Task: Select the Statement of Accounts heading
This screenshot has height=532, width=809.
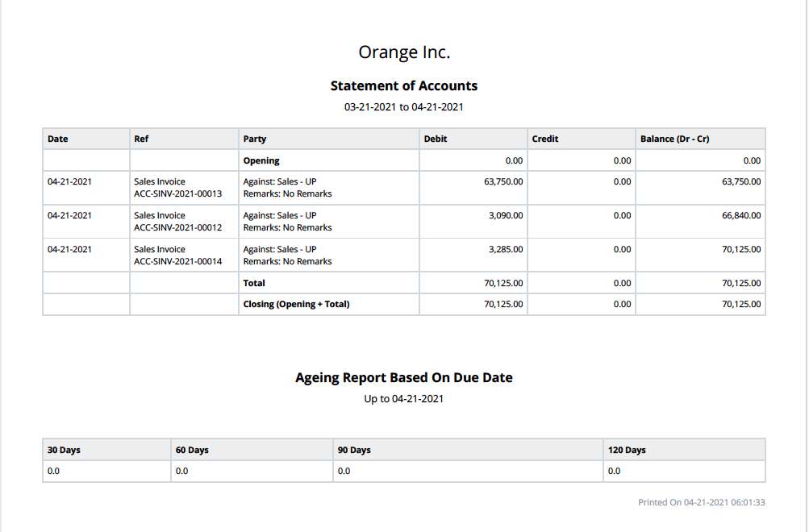Action: [x=403, y=85]
